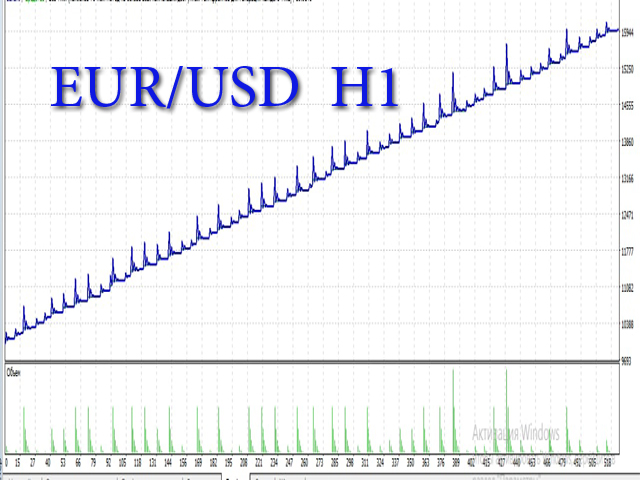Viewport: 640px width, 480px height.
Task: Click the 12471 balance axis value
Action: point(628,215)
